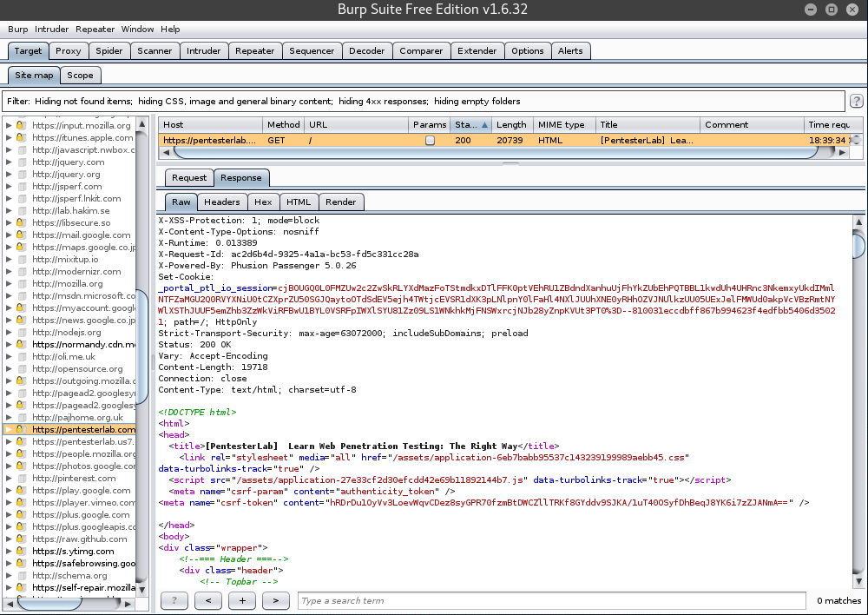Image resolution: width=868 pixels, height=615 pixels.
Task: Select https://pentesterlab.us7 in the site map
Action: 83,441
